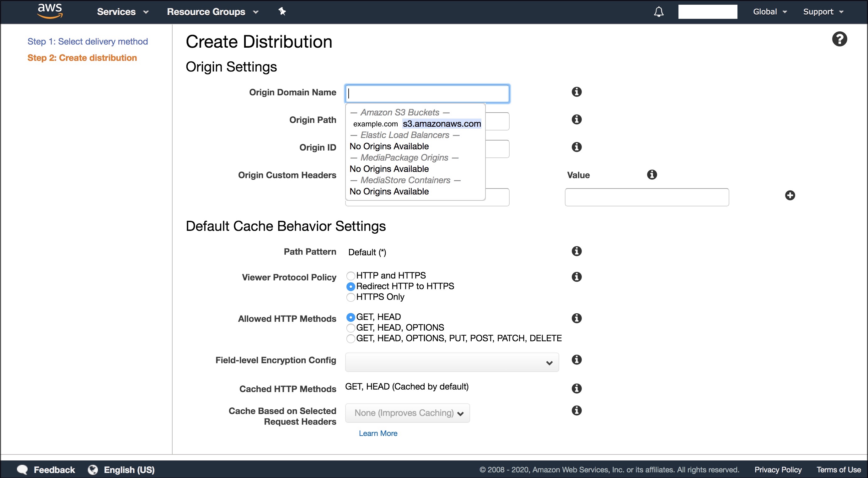The image size is (868, 478).
Task: Select Redirect HTTP to HTTPS option
Action: coord(351,287)
